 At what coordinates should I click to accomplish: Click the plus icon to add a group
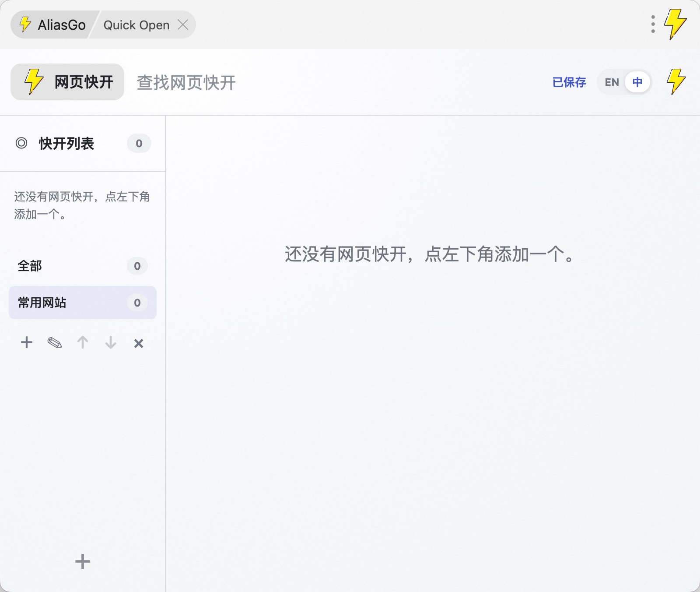point(27,342)
